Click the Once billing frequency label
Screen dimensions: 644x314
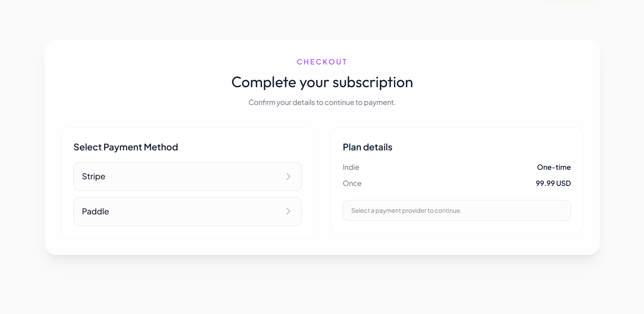point(352,183)
